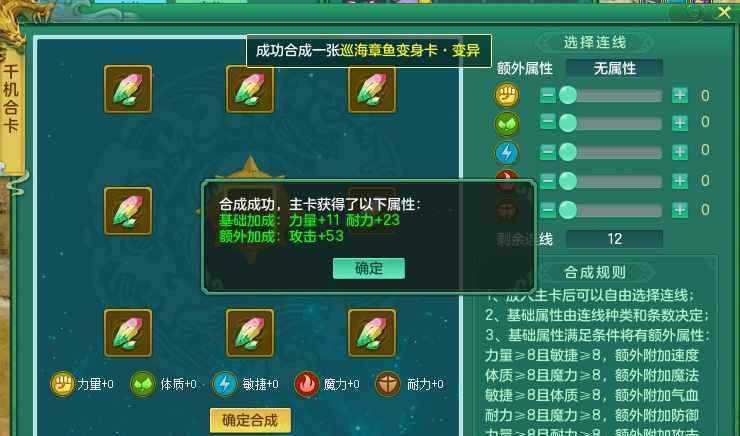
Task: Select the bottom-left crystal card slot
Action: [x=128, y=333]
